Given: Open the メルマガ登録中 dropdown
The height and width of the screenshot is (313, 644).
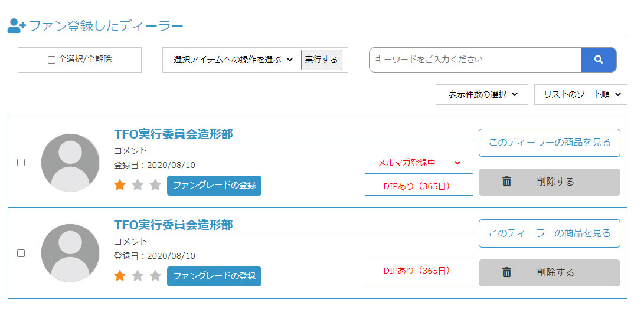Looking at the screenshot, I should [419, 163].
